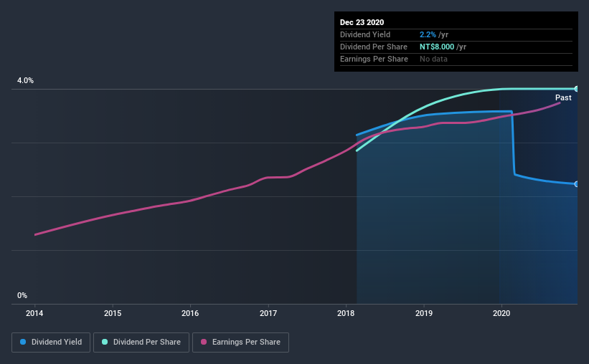Click the 2015 x-axis label
This screenshot has height=364, width=589.
(x=113, y=313)
